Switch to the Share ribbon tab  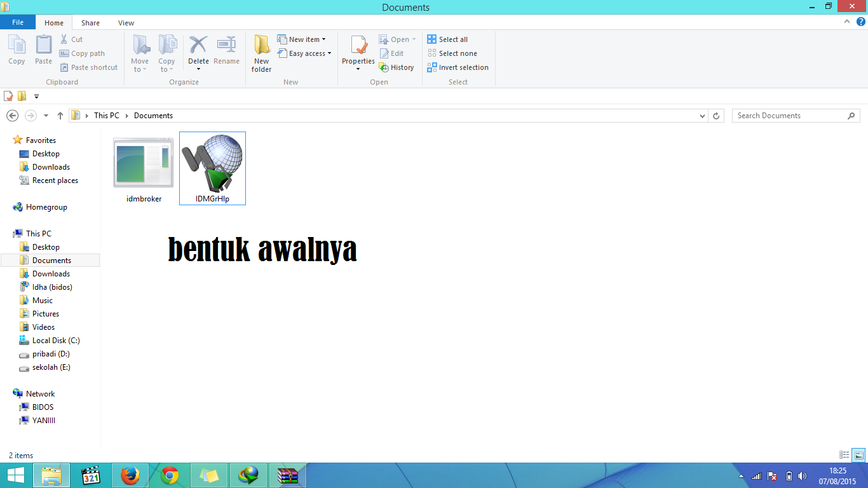tap(90, 23)
